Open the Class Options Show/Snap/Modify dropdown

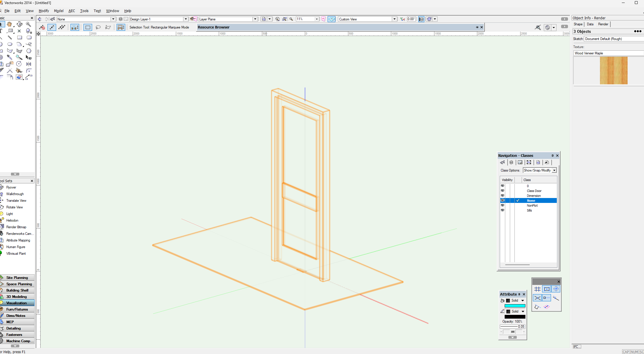[x=554, y=170]
